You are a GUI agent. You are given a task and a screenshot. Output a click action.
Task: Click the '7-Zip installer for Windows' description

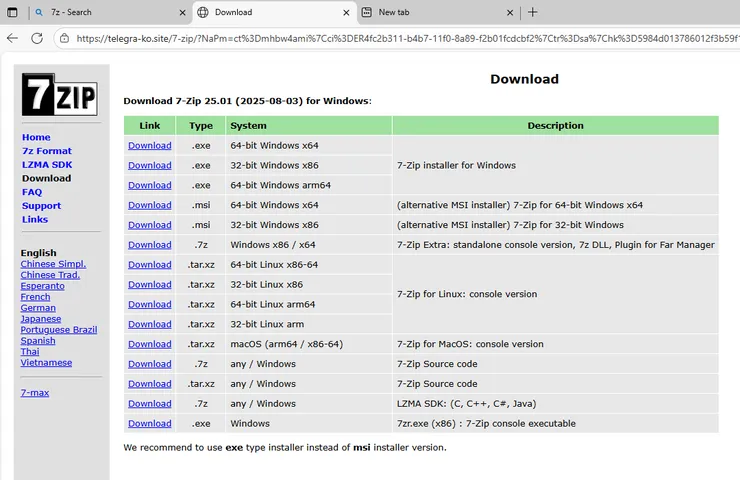pos(456,165)
